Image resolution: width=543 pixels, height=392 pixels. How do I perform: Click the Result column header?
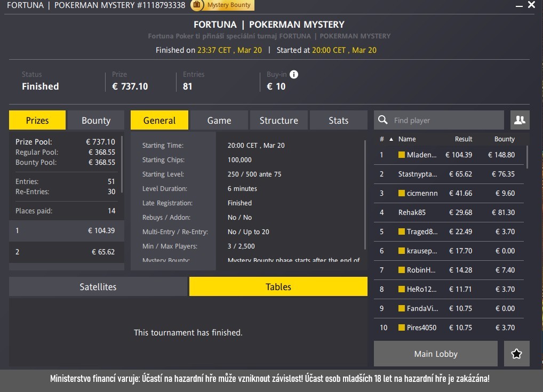[x=464, y=139]
